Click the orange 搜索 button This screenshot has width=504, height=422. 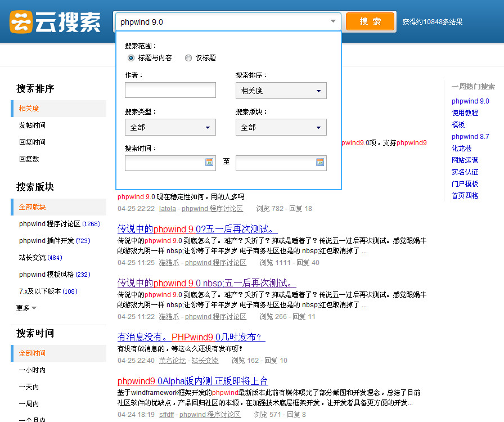pyautogui.click(x=370, y=21)
